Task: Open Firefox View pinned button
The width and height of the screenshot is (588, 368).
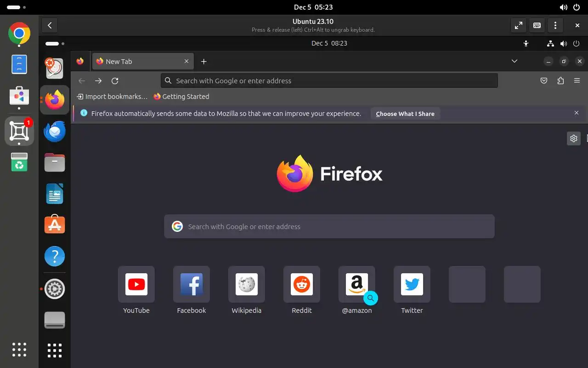Action: tap(80, 61)
